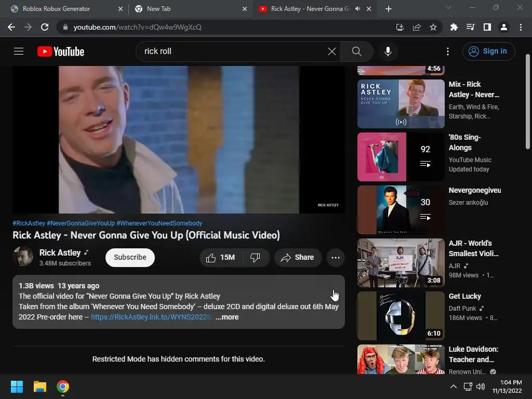This screenshot has height=399, width=532.
Task: Click Chrome icon in taskbar
Action: pyautogui.click(x=63, y=387)
